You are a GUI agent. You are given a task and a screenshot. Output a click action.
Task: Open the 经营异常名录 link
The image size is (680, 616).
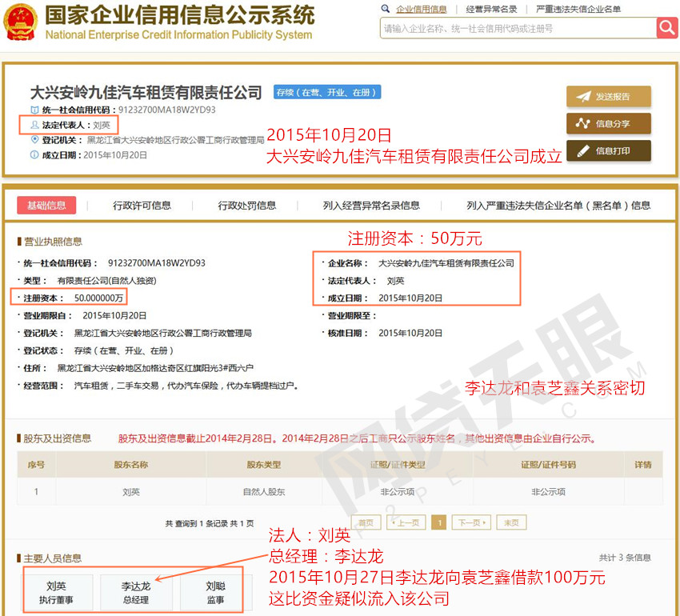491,9
